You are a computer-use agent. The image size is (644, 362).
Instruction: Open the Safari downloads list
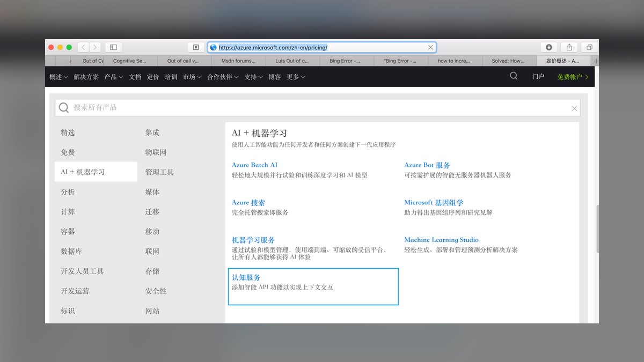click(549, 47)
